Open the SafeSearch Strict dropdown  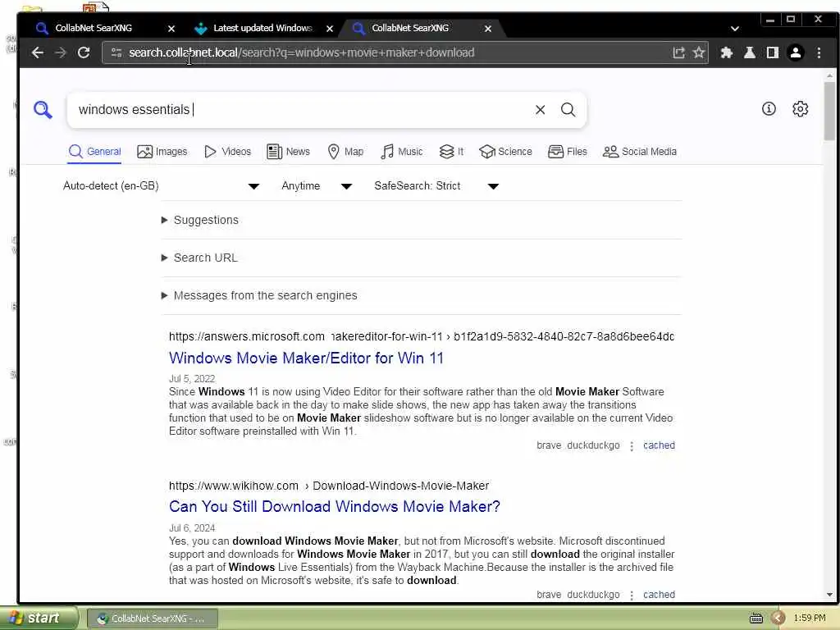[x=436, y=186]
